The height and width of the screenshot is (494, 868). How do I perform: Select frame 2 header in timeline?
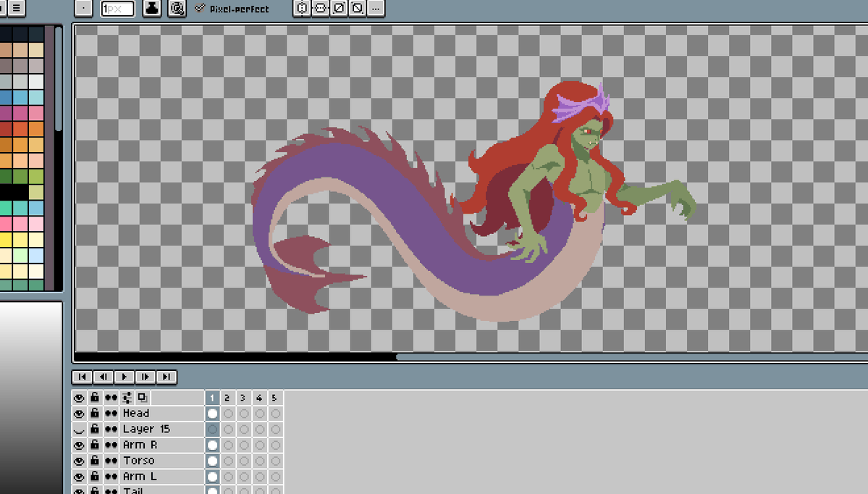click(x=227, y=398)
